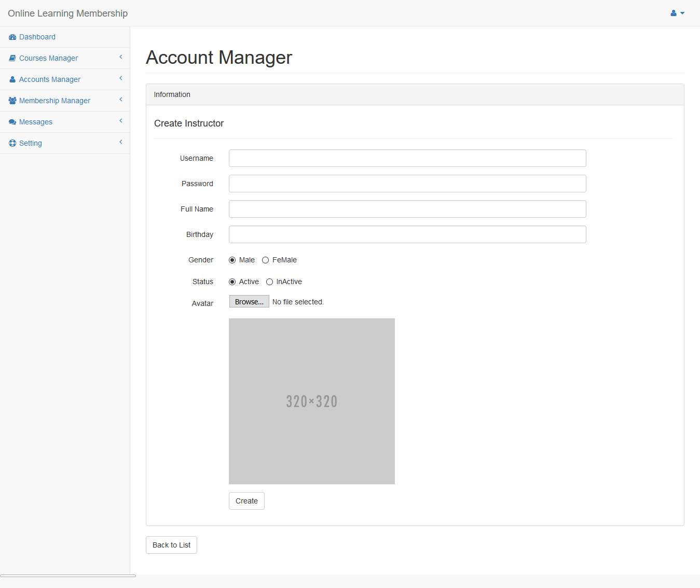This screenshot has width=700, height=588.
Task: Expand the Courses Manager chevron
Action: click(121, 58)
